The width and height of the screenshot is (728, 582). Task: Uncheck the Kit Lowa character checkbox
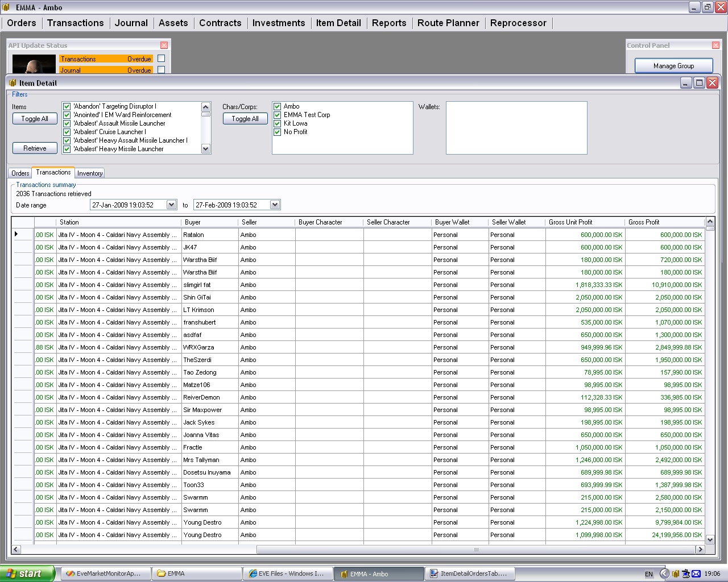pos(278,123)
